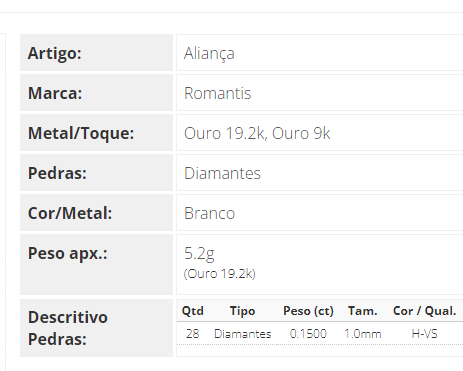This screenshot has height=371, width=463.
Task: Select the Romantis brand value
Action: tap(217, 93)
